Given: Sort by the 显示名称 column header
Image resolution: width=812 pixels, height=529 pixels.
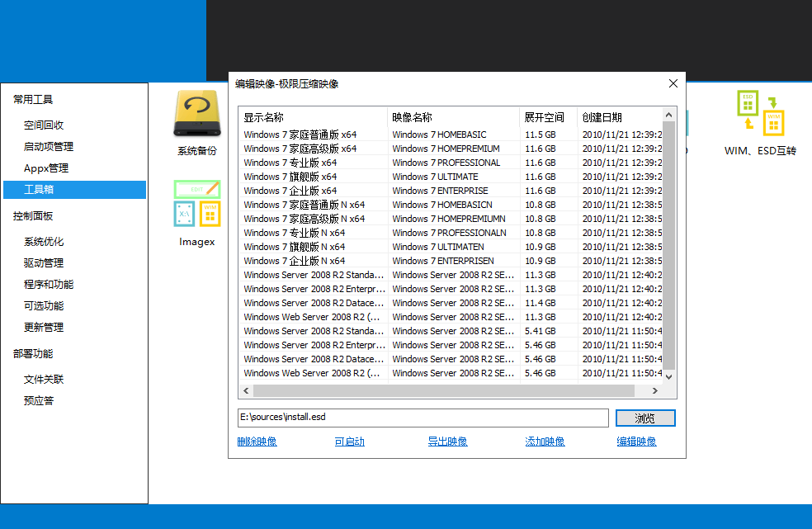Looking at the screenshot, I should click(x=312, y=117).
